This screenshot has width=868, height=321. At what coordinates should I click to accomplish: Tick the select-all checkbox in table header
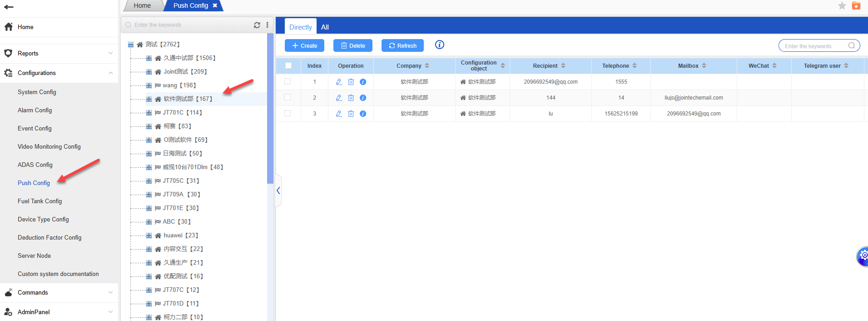click(x=288, y=65)
